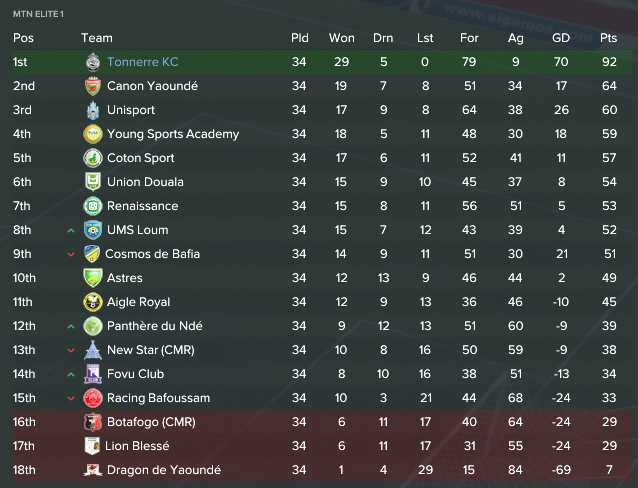This screenshot has width=638, height=488.
Task: Click the Aigle Royal club badge
Action: pos(93,302)
